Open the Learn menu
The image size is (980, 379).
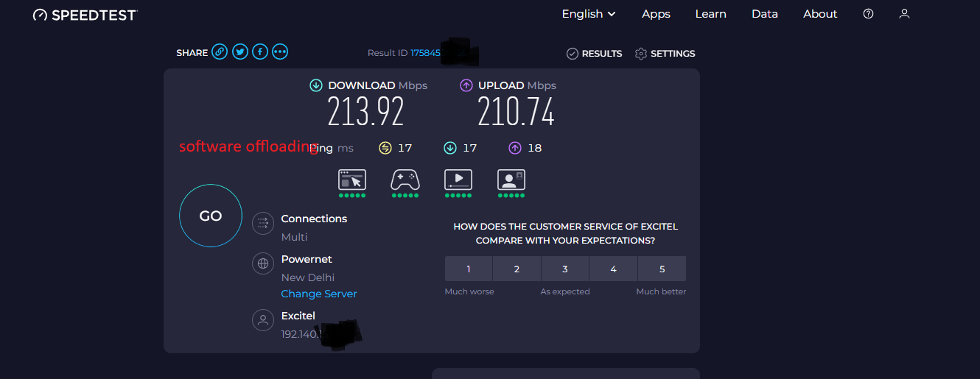pyautogui.click(x=710, y=14)
